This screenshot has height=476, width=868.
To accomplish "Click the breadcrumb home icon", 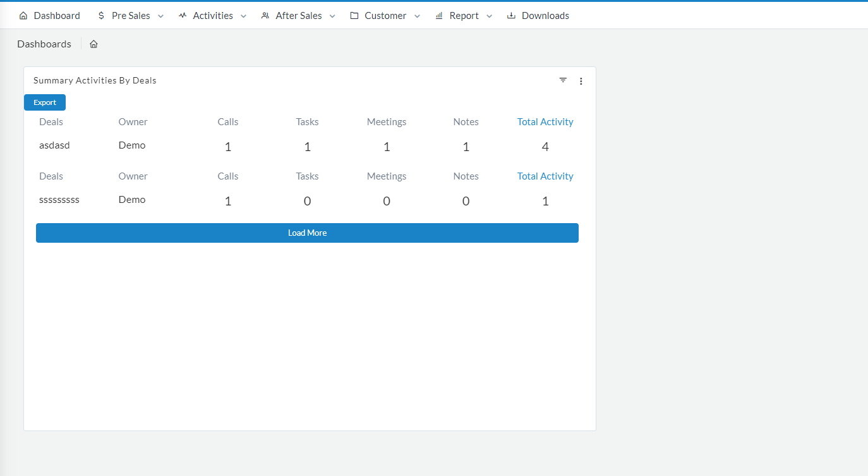I will click(x=93, y=44).
